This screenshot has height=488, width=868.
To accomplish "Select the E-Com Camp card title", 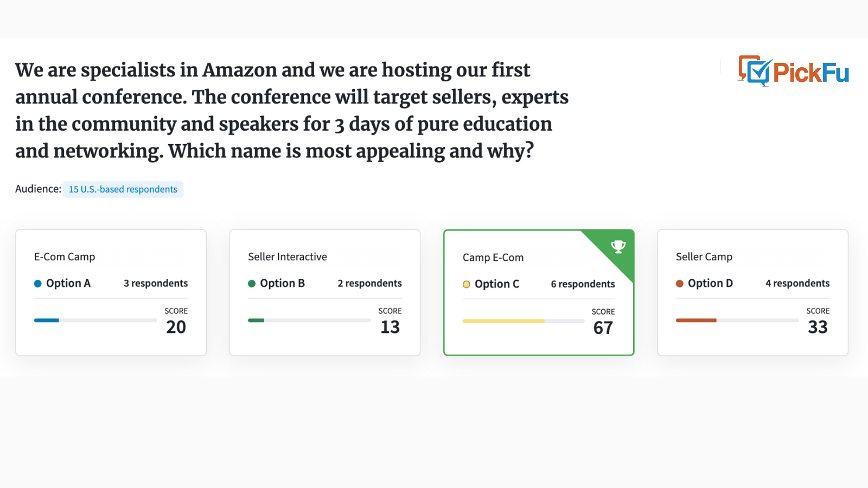I will (x=65, y=256).
